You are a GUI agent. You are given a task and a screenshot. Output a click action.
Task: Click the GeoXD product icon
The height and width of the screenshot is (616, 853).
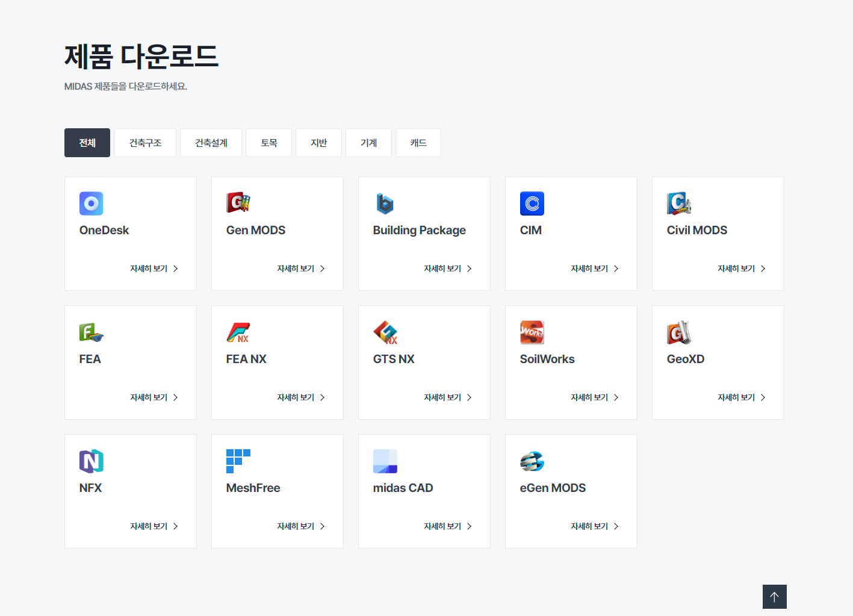click(678, 332)
